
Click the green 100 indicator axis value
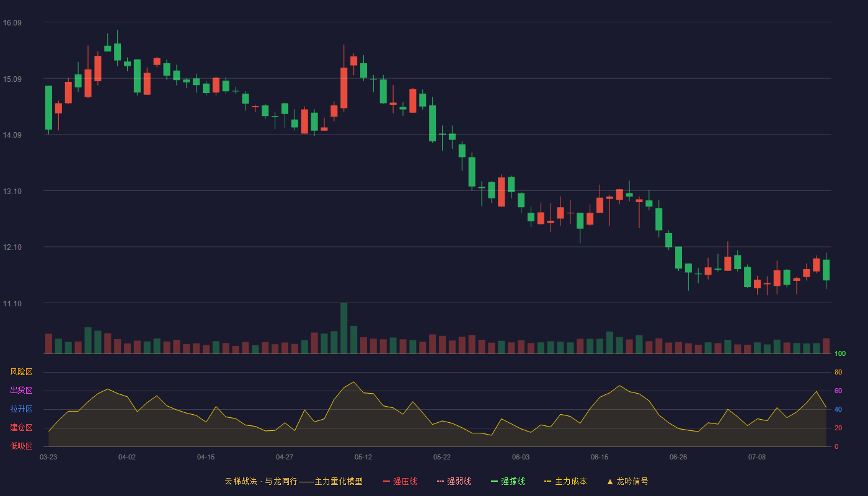pyautogui.click(x=840, y=354)
